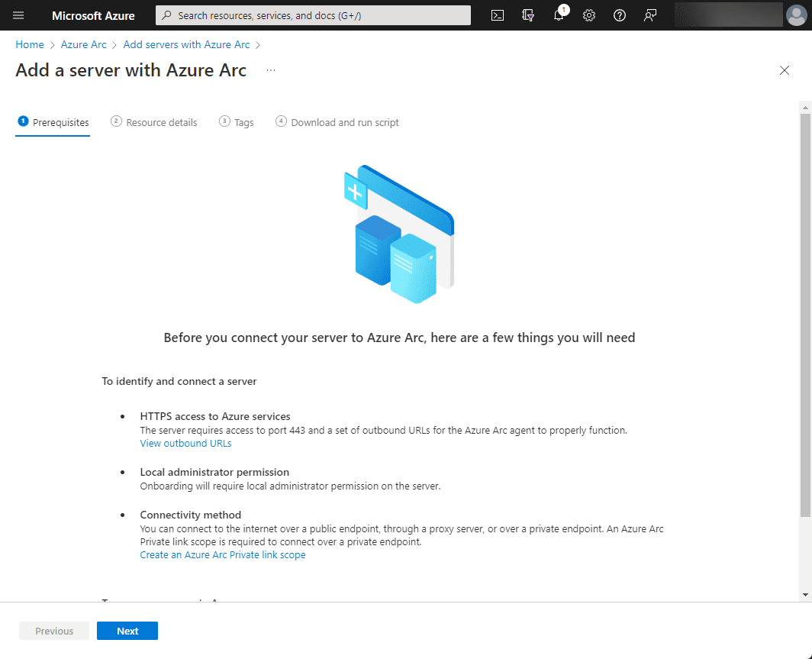
Task: Follow Create an Azure Arc Private link scope
Action: click(x=223, y=555)
